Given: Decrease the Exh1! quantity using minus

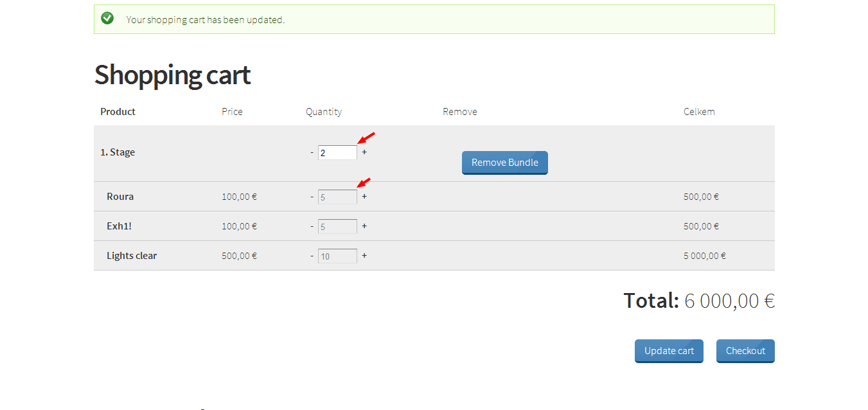Looking at the screenshot, I should tap(312, 226).
